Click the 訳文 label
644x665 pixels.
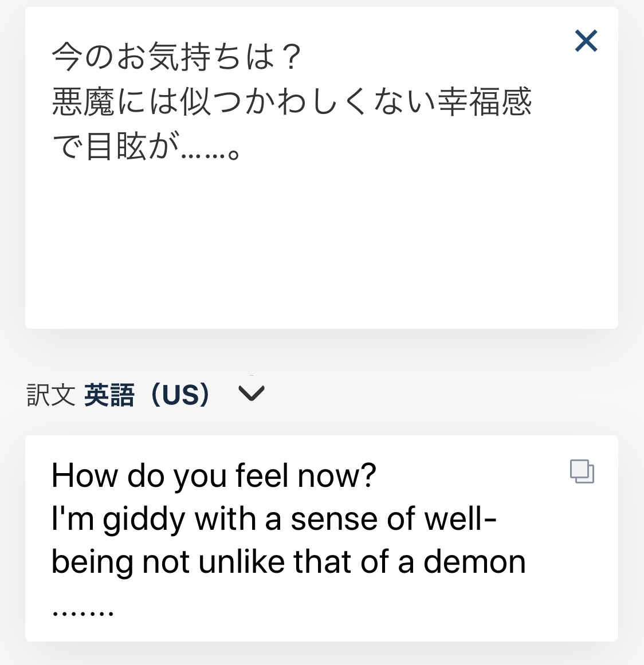click(x=50, y=395)
